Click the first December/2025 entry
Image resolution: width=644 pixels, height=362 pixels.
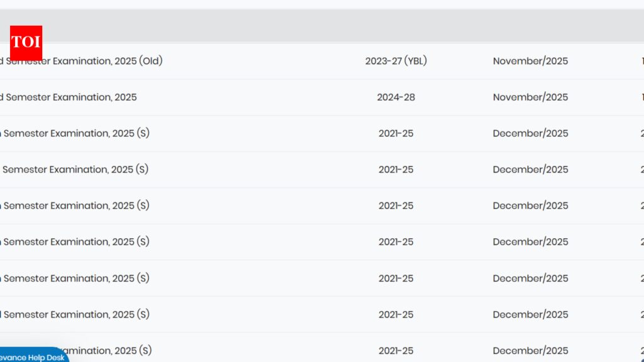530,133
